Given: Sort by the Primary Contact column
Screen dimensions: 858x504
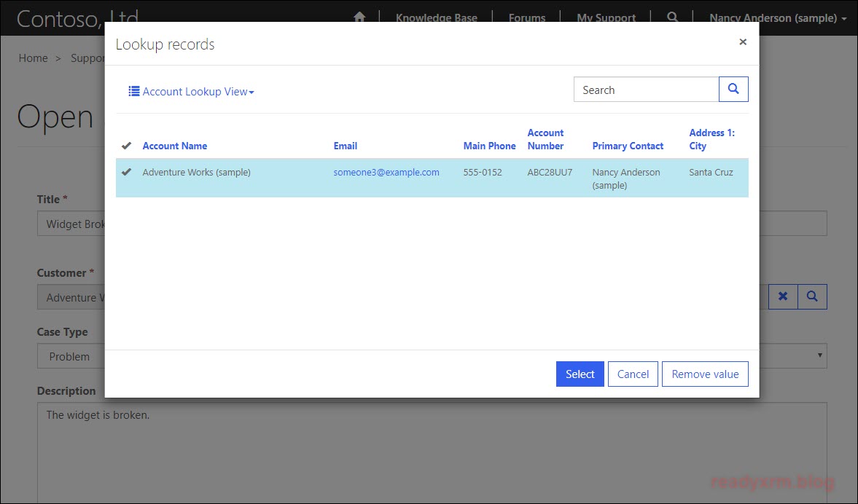Looking at the screenshot, I should pos(628,146).
